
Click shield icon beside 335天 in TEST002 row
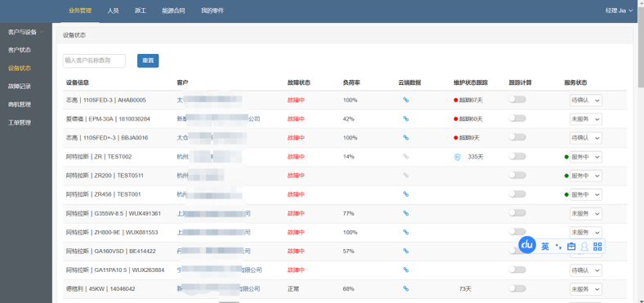click(457, 157)
